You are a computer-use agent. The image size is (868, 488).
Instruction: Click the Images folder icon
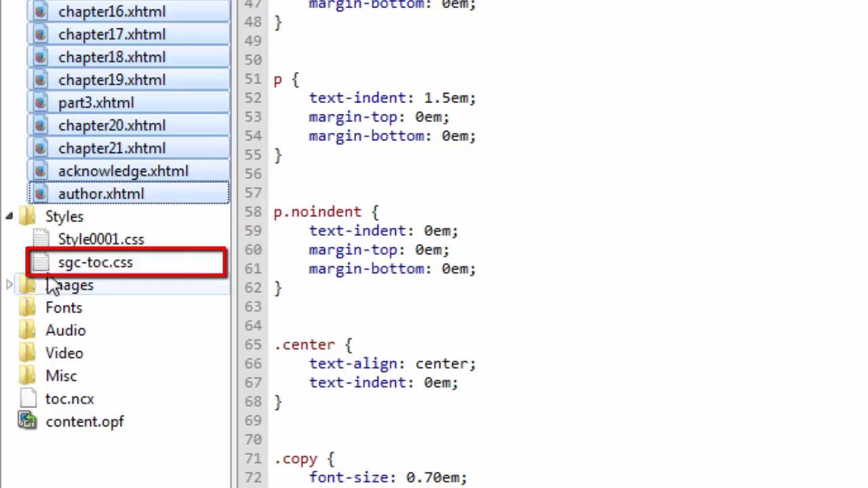pos(28,285)
